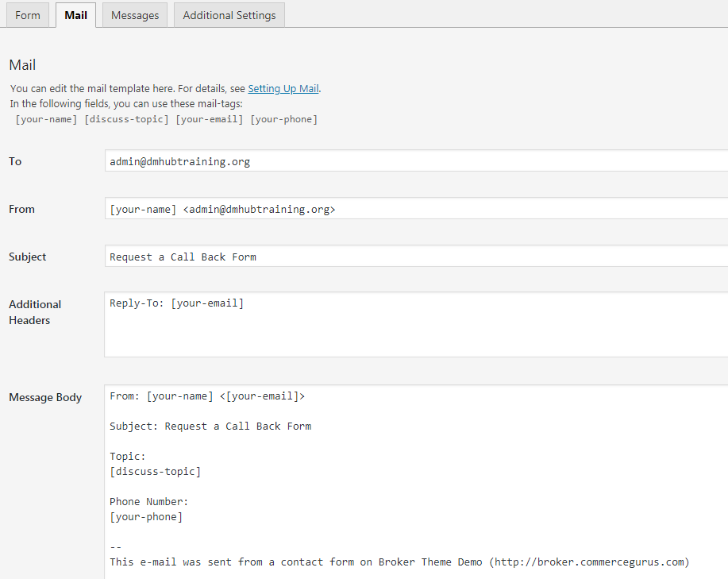
Task: Click inside the Message Body textarea
Action: (x=416, y=482)
